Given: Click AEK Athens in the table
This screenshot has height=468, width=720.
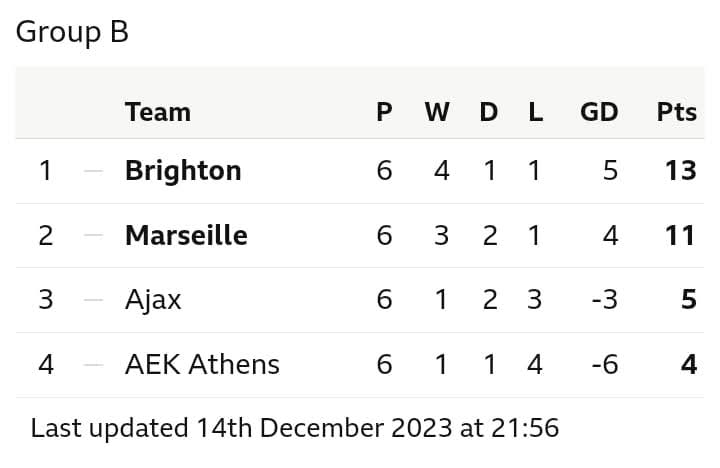Looking at the screenshot, I should (202, 365).
